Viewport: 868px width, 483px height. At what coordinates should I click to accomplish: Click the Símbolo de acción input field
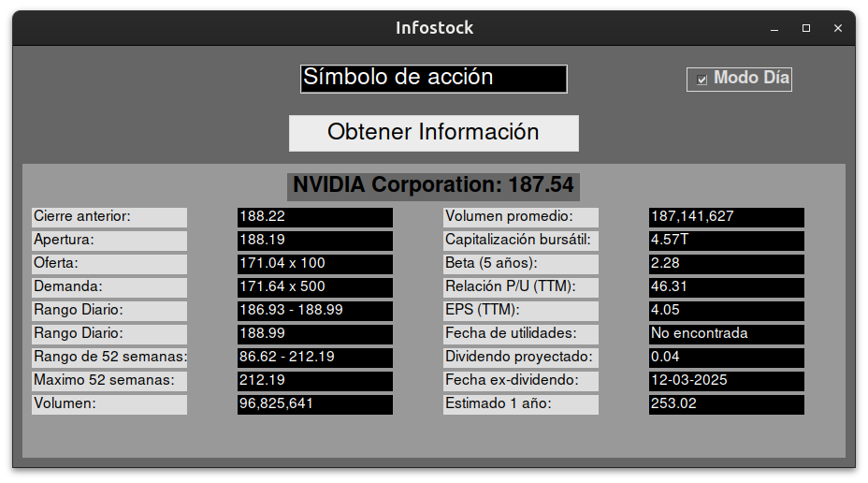pyautogui.click(x=433, y=79)
